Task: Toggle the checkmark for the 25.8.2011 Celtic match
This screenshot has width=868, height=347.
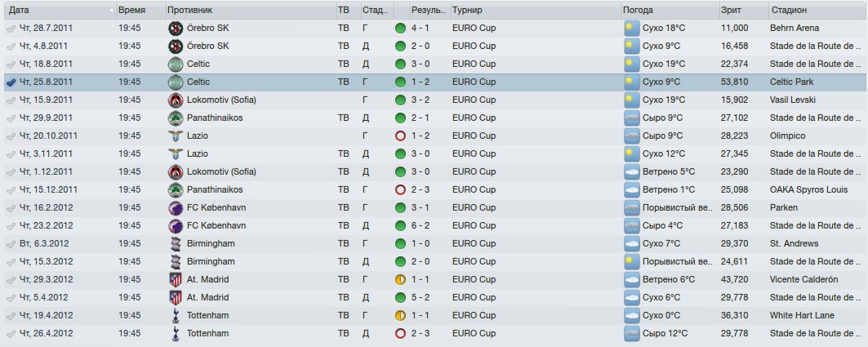Action: tap(11, 82)
